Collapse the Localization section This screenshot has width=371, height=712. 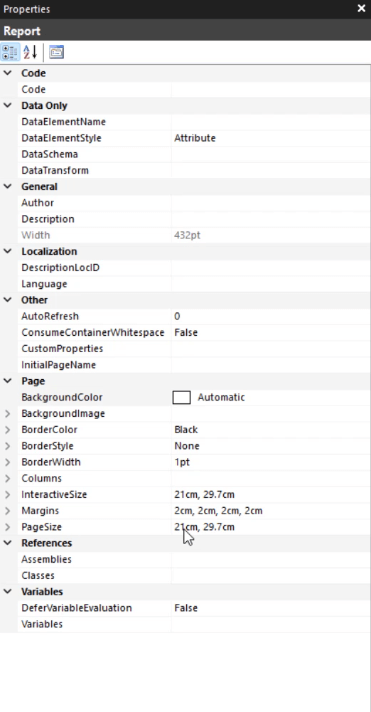(x=8, y=251)
